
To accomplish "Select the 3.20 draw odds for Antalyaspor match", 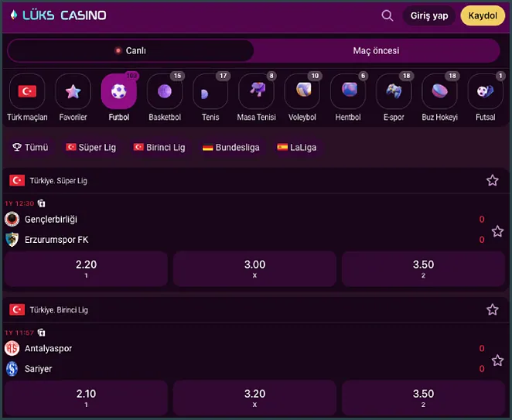I will pos(254,398).
